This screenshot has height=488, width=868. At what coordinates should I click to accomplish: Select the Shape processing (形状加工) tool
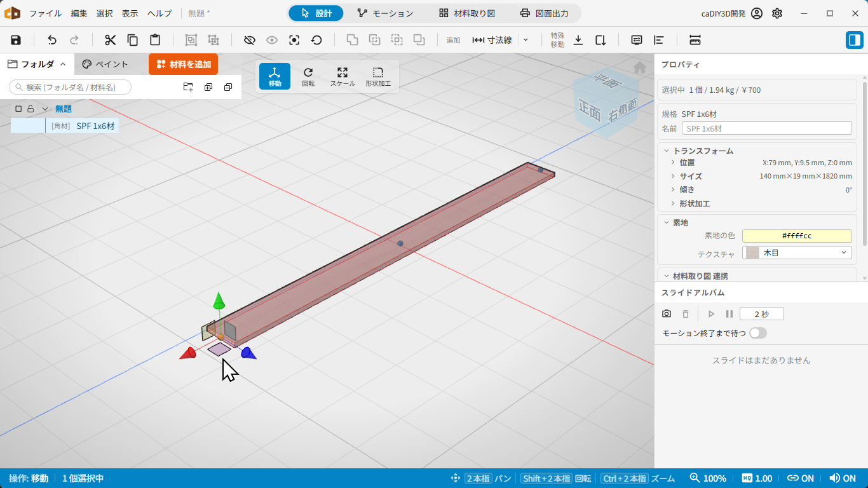pyautogui.click(x=378, y=76)
